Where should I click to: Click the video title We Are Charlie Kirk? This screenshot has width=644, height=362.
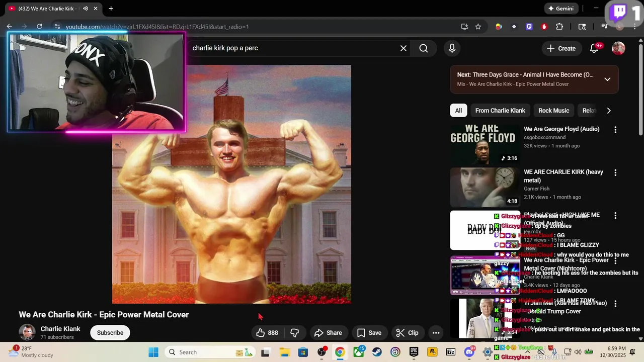click(104, 315)
